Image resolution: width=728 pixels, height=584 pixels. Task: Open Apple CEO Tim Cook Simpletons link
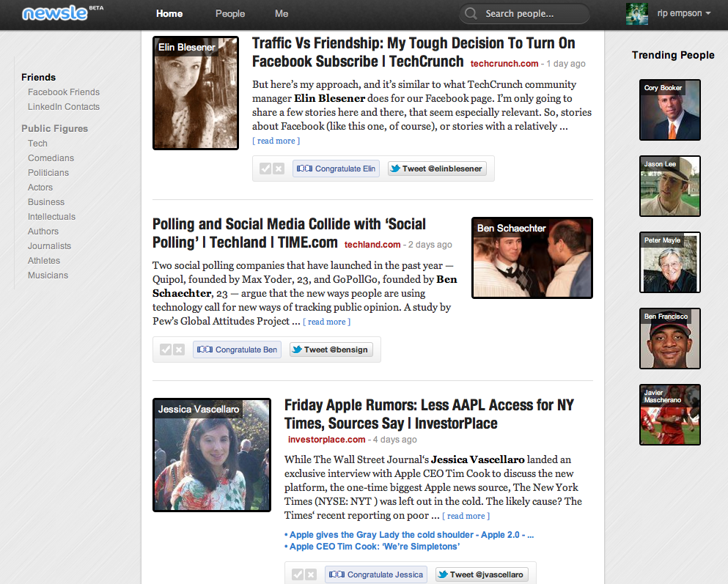(x=374, y=547)
